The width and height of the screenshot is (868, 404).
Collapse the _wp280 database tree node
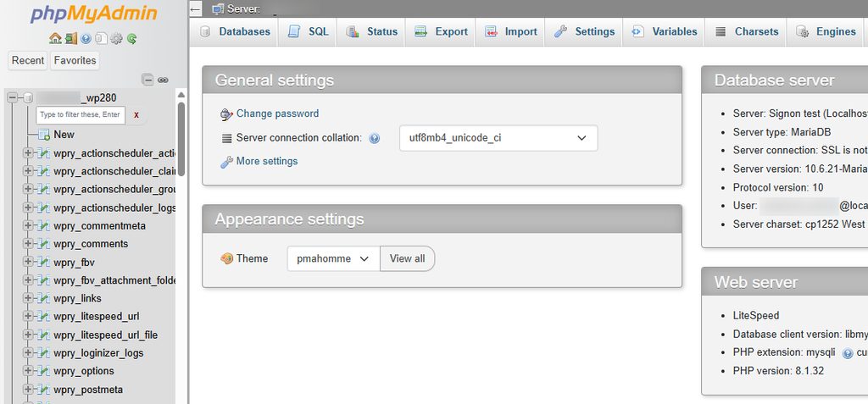[x=13, y=98]
